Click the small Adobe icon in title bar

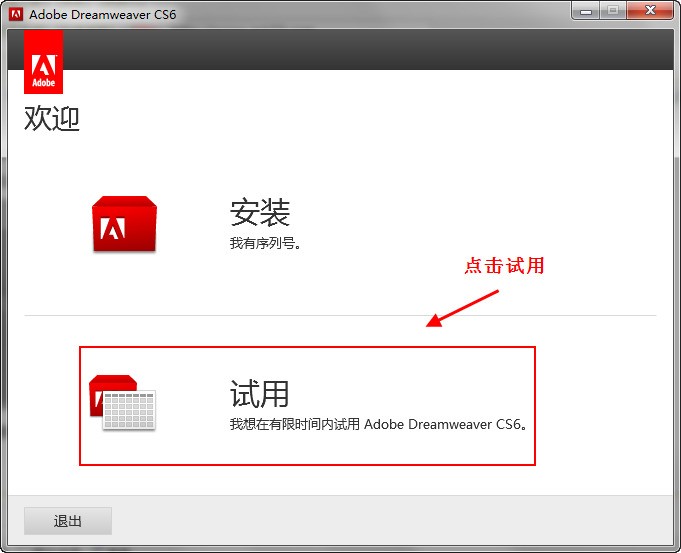(15, 14)
